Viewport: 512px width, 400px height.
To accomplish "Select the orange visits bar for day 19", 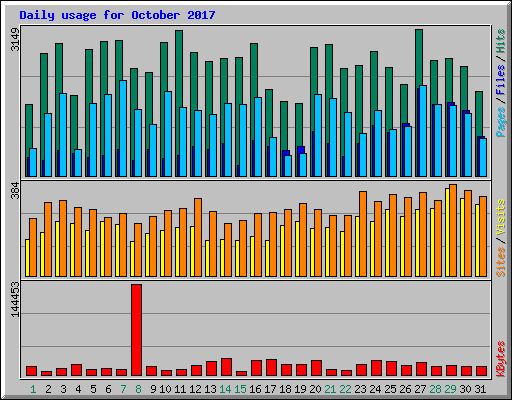I will pyautogui.click(x=303, y=240).
